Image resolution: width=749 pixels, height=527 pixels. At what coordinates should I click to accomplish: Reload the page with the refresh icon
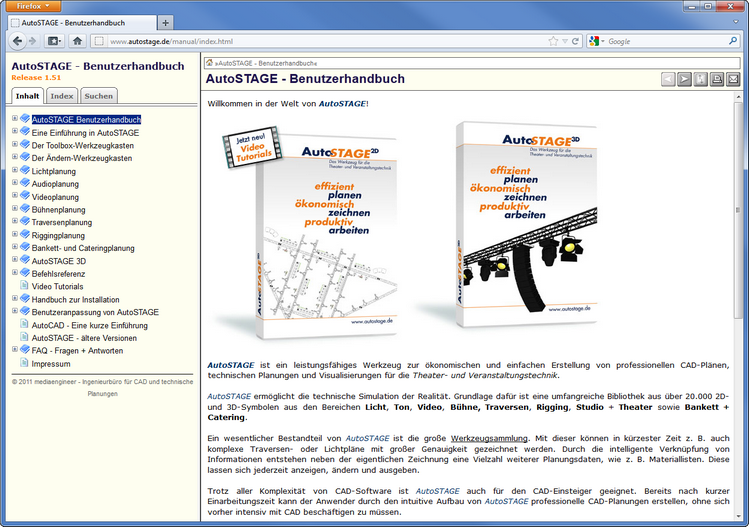pos(575,41)
